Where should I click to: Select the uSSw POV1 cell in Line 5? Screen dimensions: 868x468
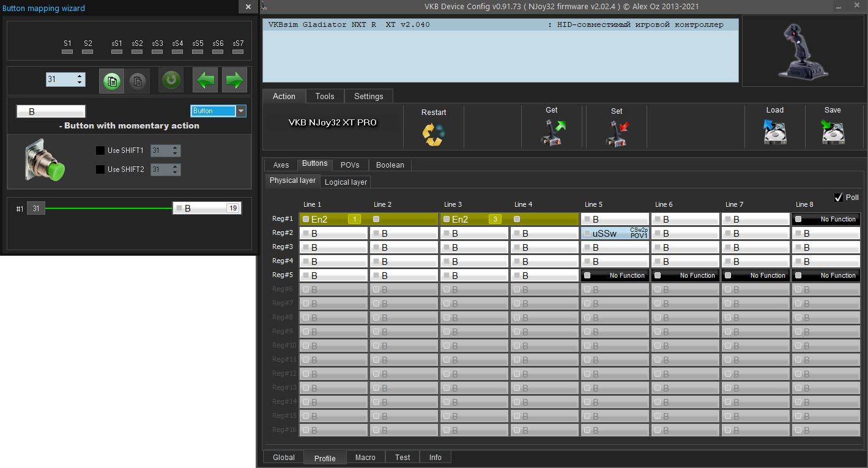pos(615,233)
